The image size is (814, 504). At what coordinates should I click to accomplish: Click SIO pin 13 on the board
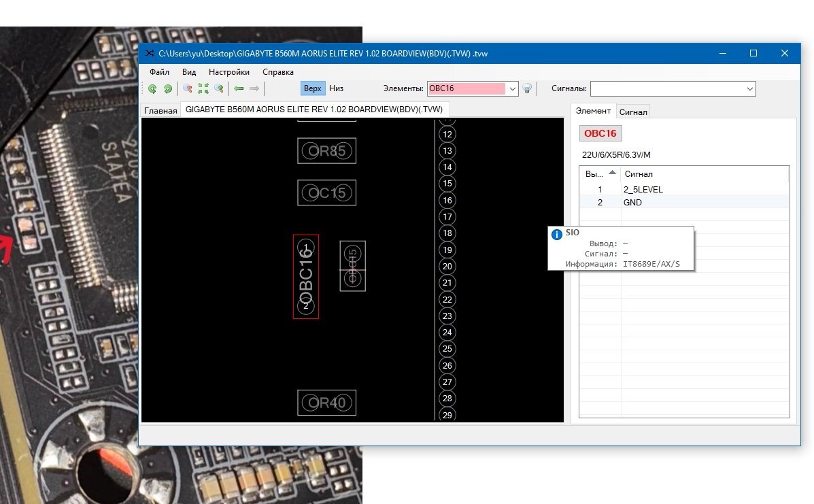point(447,150)
